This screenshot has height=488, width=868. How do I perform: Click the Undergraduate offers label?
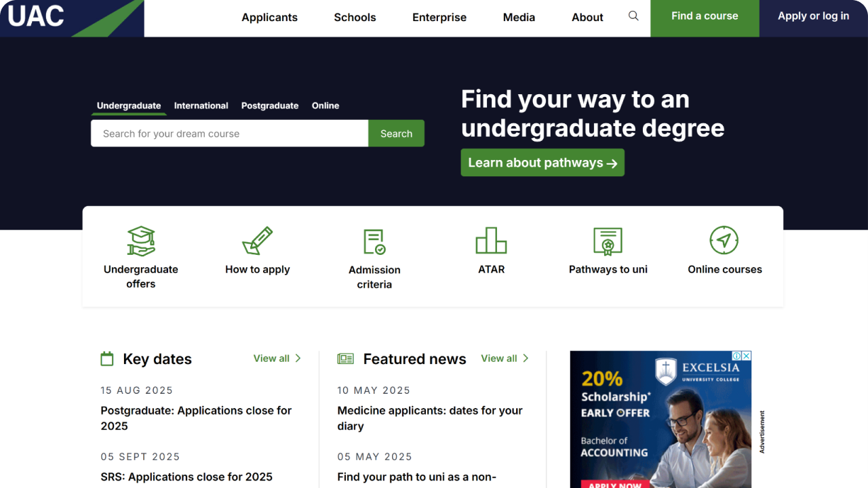point(141,277)
